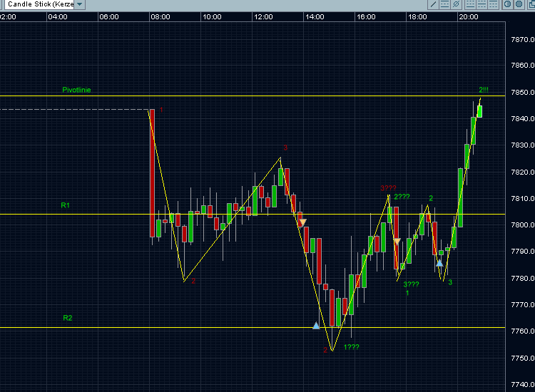Screen dimensions: 535x392
Task: Click the 12:00 time axis label
Action: tap(263, 16)
